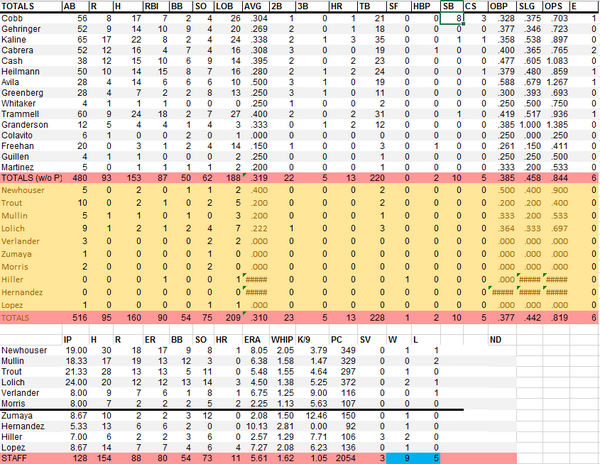The width and height of the screenshot is (600, 464).
Task: Select Avila's .500 average cell
Action: pos(256,82)
